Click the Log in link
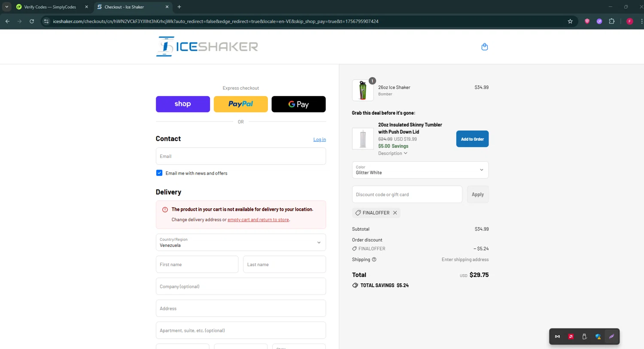644x349 pixels. 319,140
